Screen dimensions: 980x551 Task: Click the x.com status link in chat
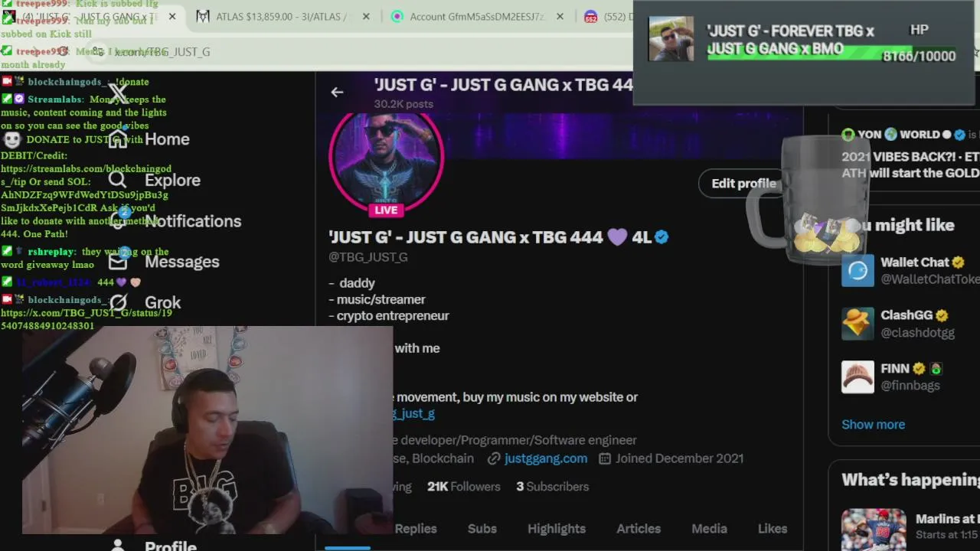click(x=86, y=319)
